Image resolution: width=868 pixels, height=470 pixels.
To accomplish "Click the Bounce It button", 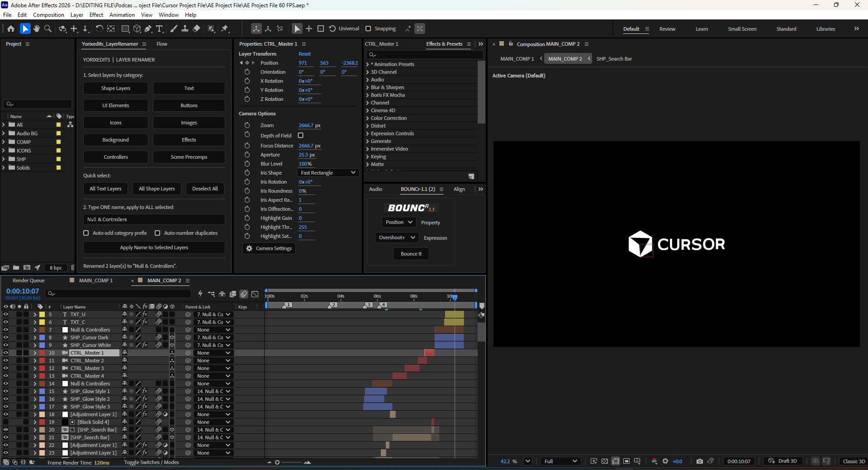I will 411,254.
